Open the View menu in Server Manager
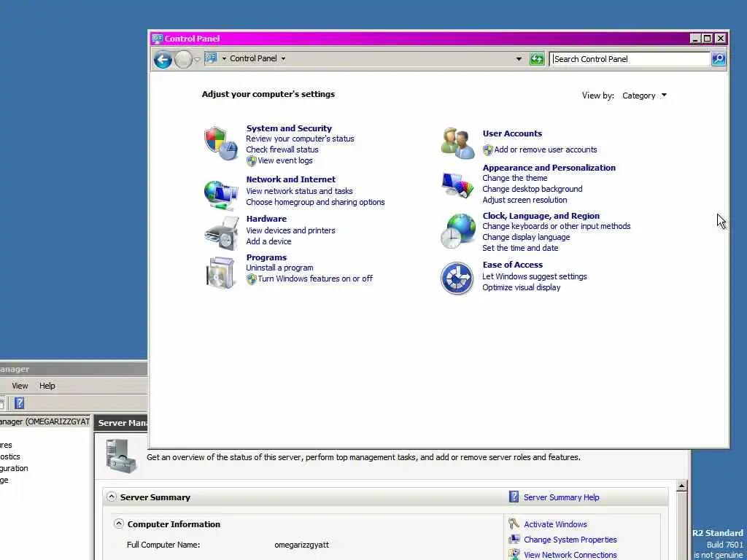The width and height of the screenshot is (747, 560). (x=20, y=386)
